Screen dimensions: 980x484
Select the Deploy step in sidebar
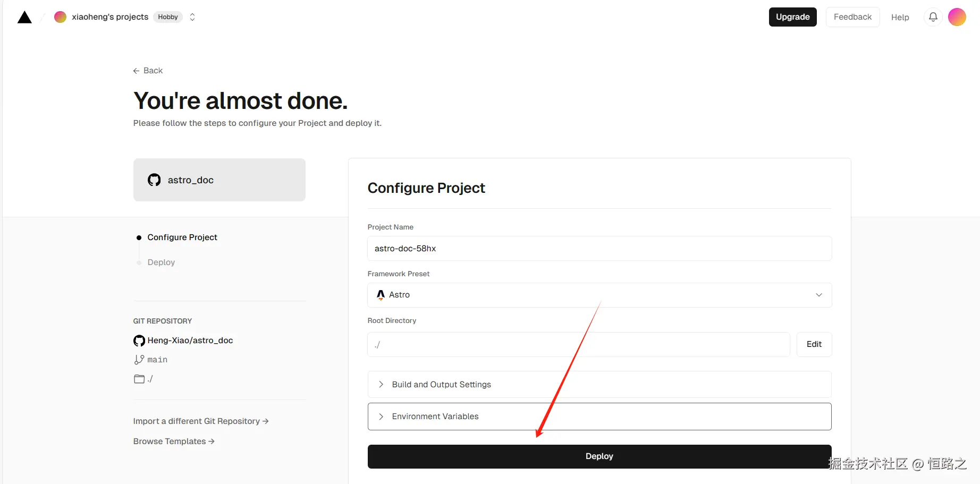(161, 262)
